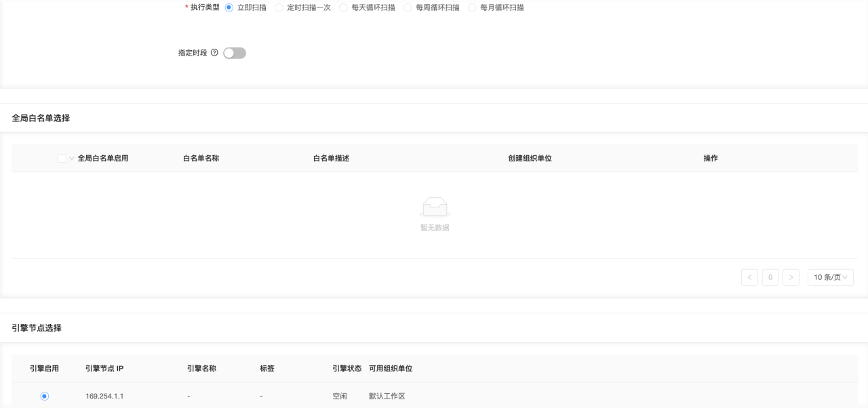Click the 创建组织单位 column header

530,158
